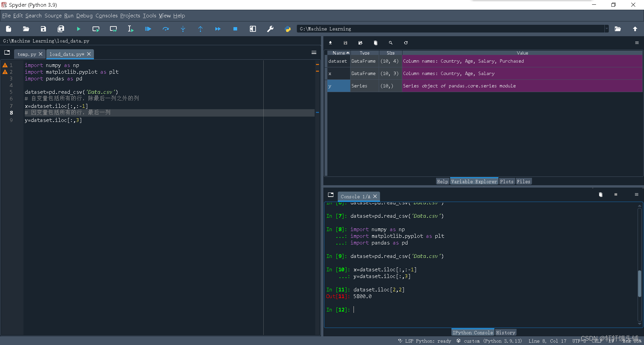Click console input prompt In [12]

pyautogui.click(x=338, y=310)
